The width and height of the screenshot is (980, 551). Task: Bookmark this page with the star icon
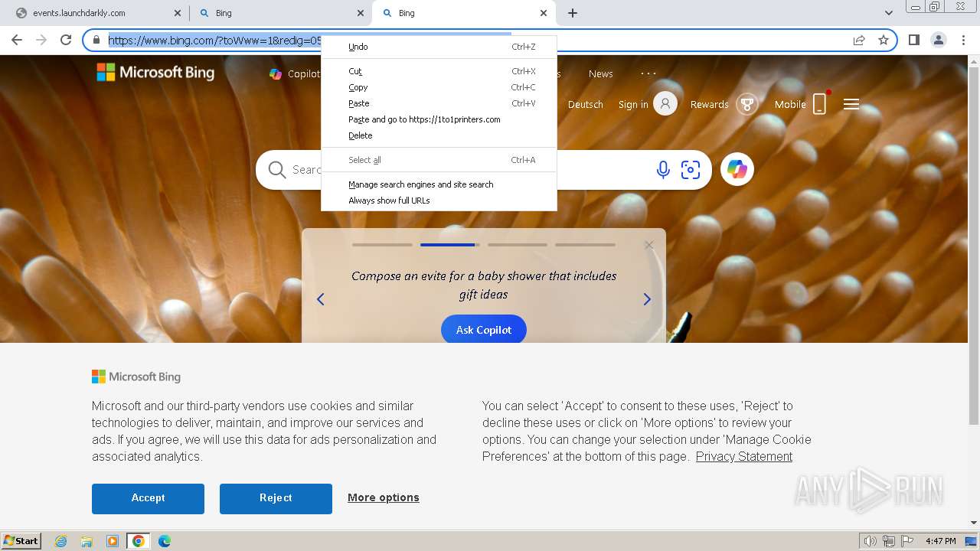884,40
